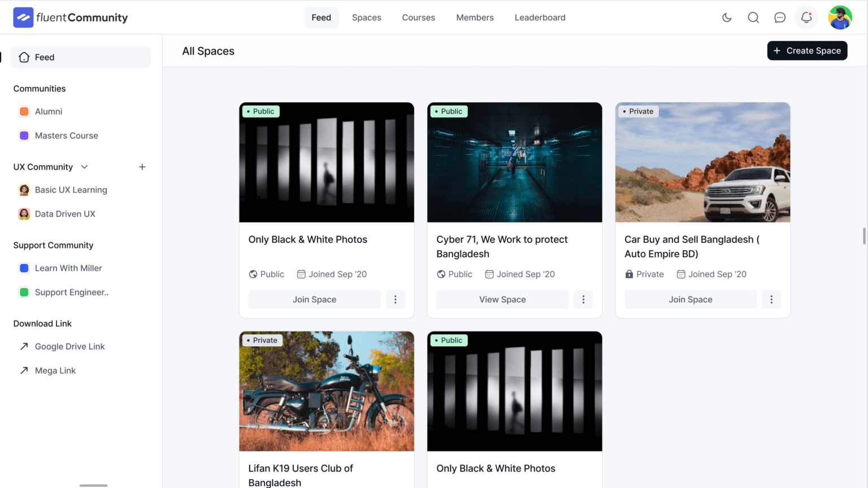The height and width of the screenshot is (488, 868).
Task: Check notifications via the bell icon
Action: coord(806,18)
